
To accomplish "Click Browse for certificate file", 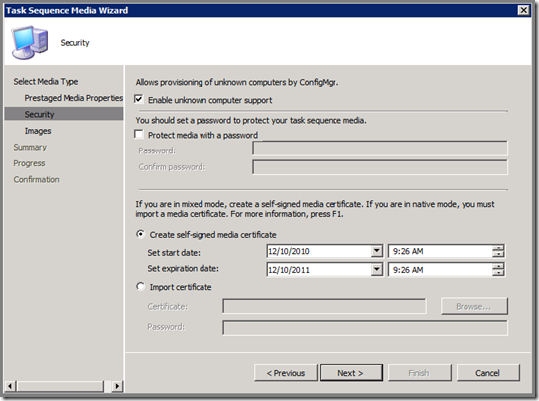I will pos(474,306).
